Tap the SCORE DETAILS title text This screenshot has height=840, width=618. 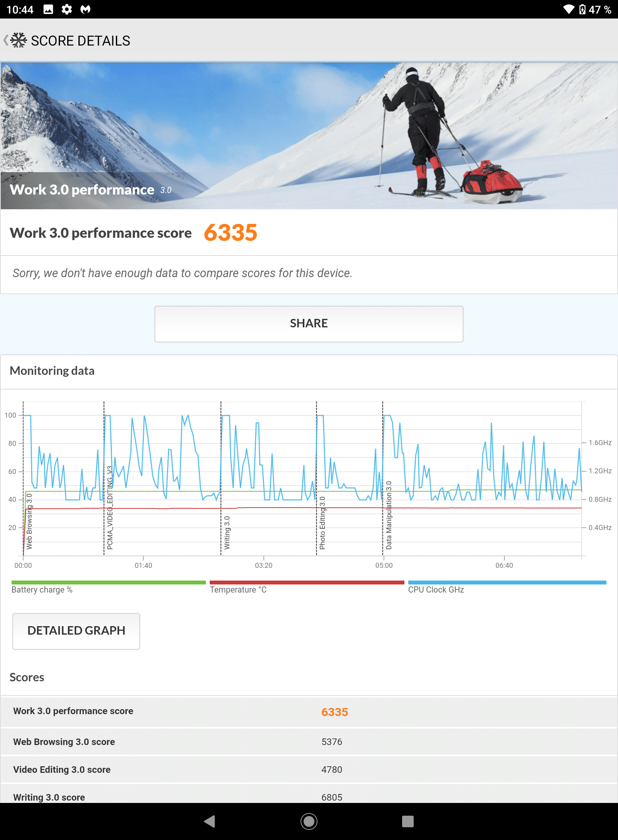pos(80,41)
